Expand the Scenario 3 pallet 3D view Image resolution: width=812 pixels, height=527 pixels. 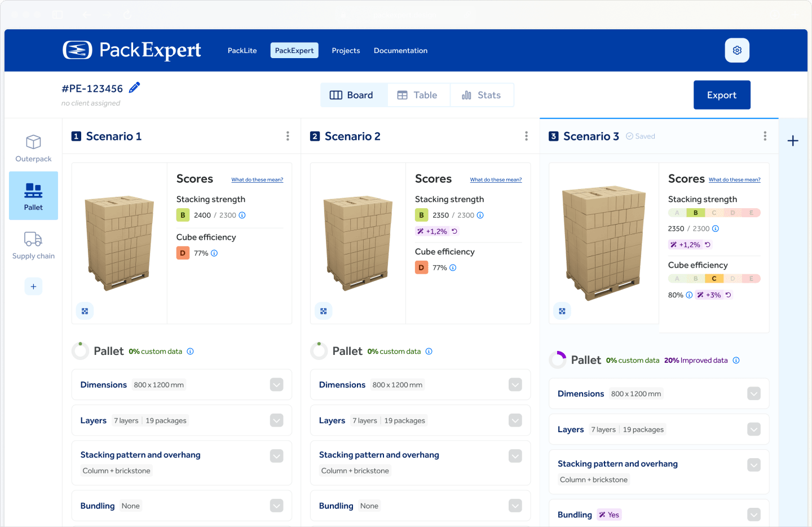pyautogui.click(x=562, y=311)
